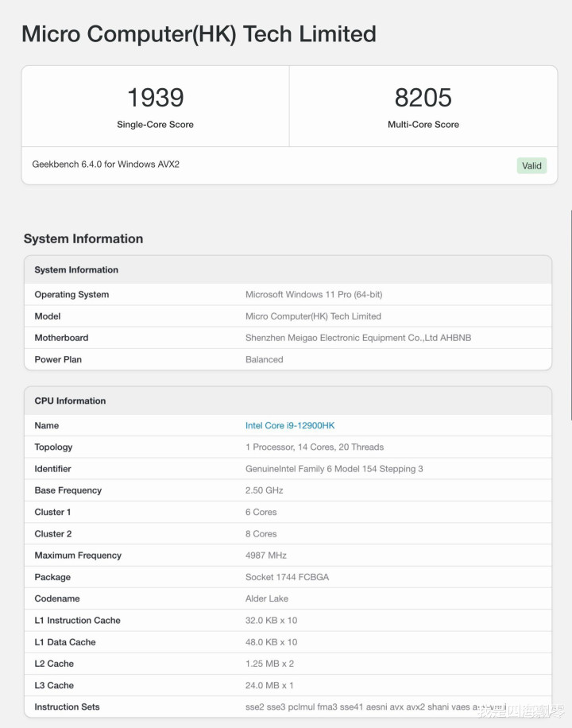Viewport: 572px width, 728px height.
Task: Click the System Information table header
Action: pos(288,269)
